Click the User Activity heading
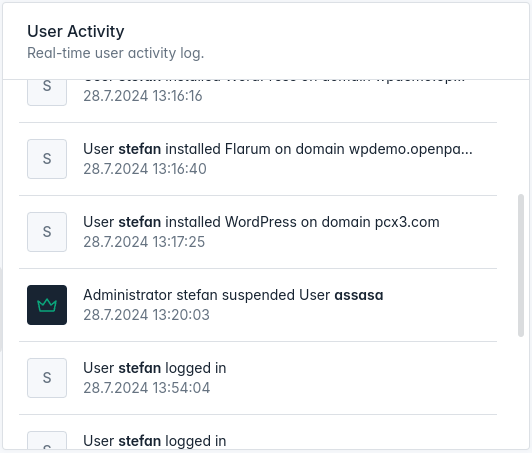The image size is (532, 453). [x=76, y=31]
